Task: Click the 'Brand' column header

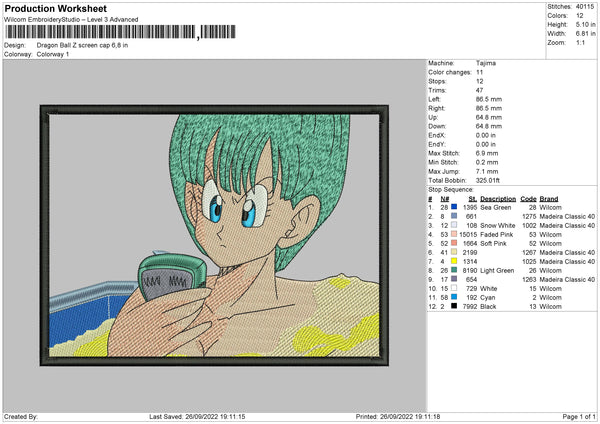Action: click(549, 199)
